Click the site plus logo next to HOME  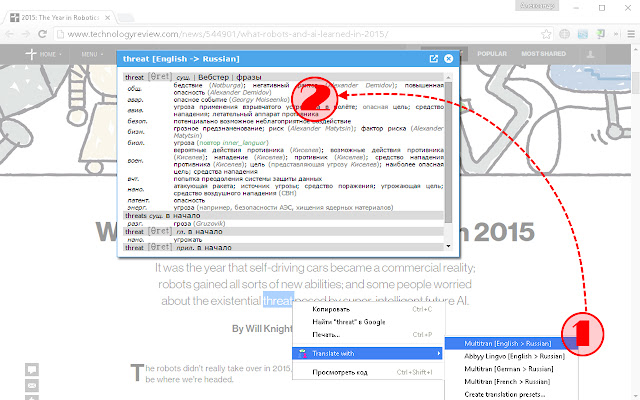pyautogui.click(x=31, y=54)
